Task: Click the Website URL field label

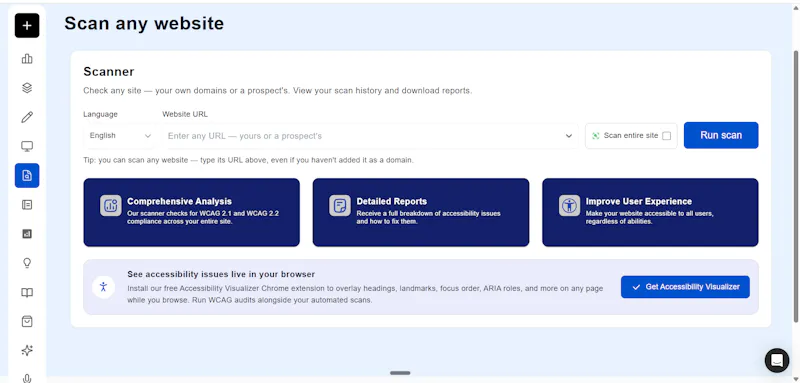Action: 185,114
